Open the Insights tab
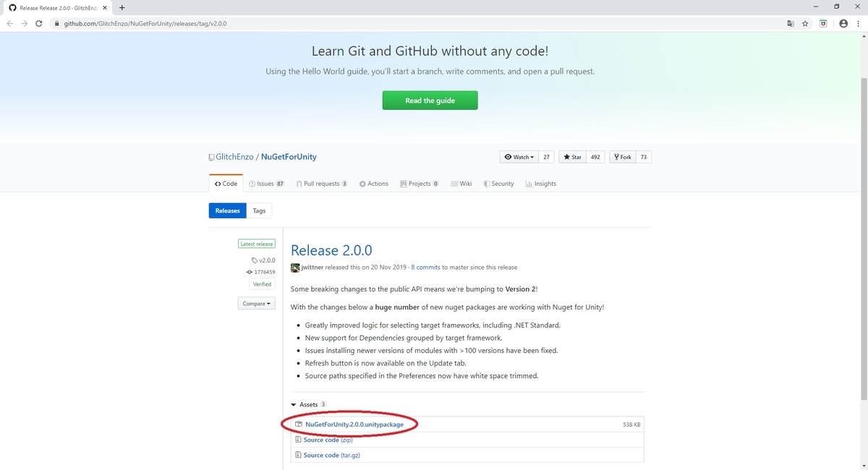 [541, 184]
